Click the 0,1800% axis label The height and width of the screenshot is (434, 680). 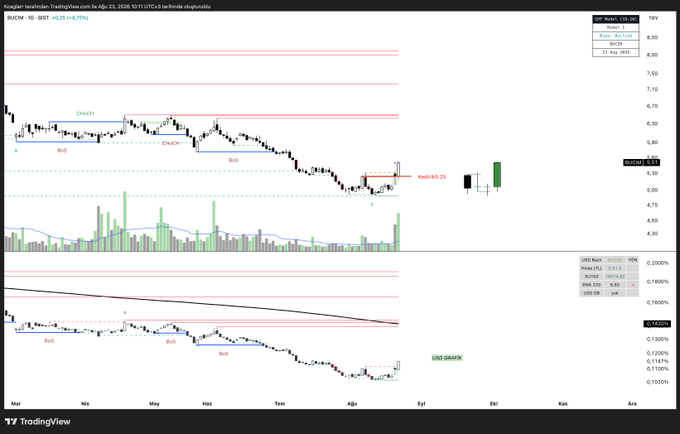pos(657,282)
